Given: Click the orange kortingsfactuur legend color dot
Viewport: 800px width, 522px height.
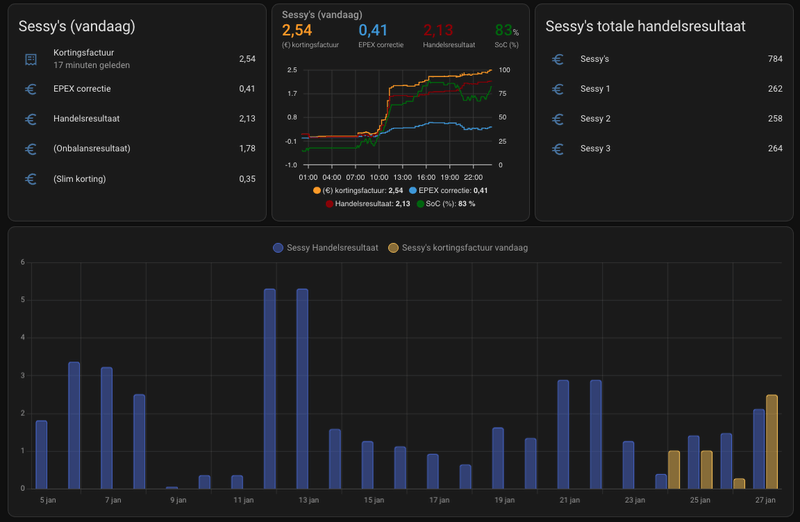Looking at the screenshot, I should (317, 190).
